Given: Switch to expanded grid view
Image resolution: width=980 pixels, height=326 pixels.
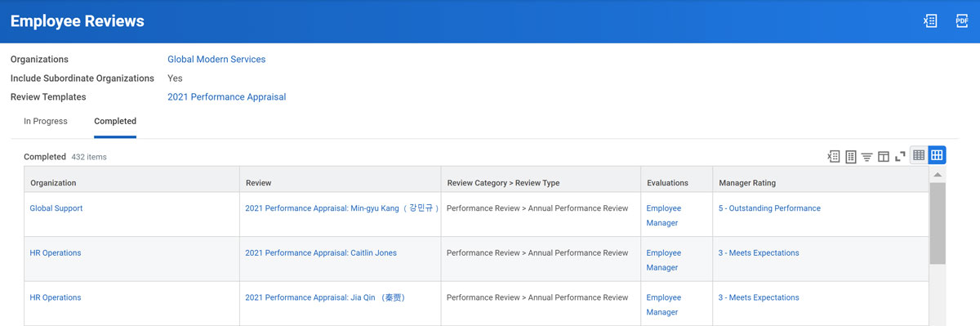Looking at the screenshot, I should [x=937, y=155].
